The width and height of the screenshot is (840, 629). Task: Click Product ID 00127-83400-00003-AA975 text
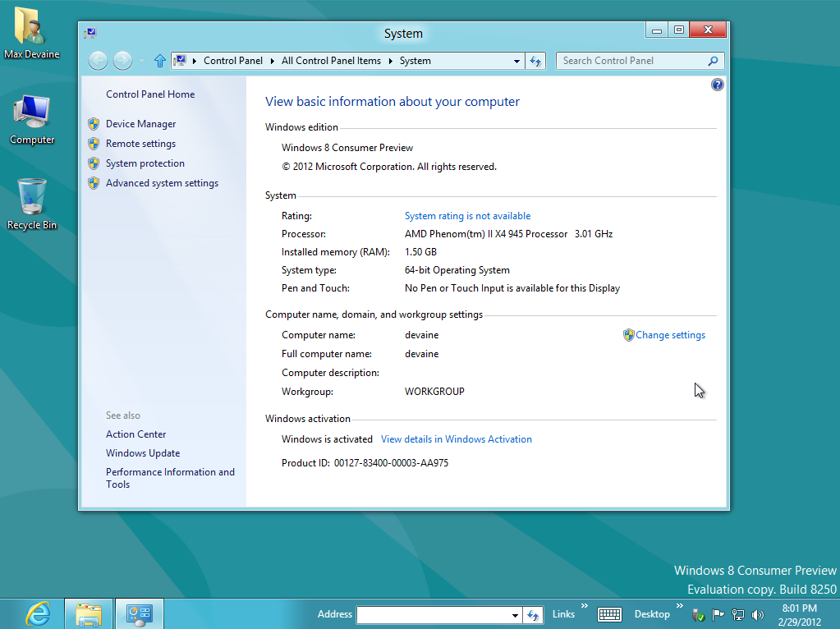point(365,463)
